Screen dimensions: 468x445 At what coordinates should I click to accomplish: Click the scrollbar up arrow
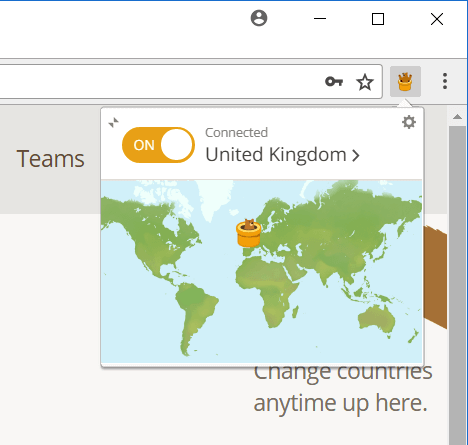click(457, 117)
